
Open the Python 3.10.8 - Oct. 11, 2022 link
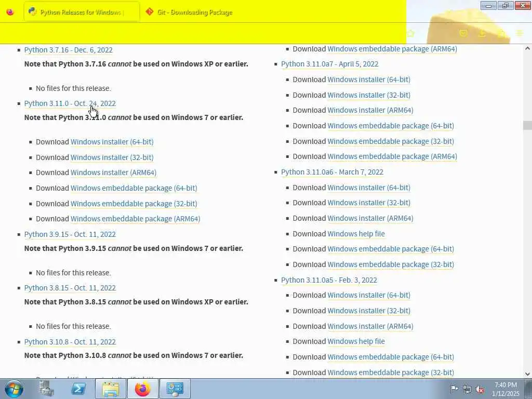click(x=70, y=342)
